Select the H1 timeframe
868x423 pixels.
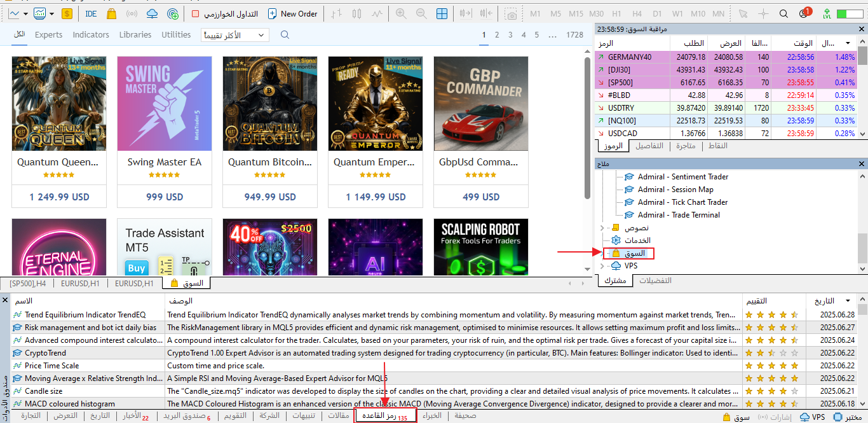click(616, 13)
